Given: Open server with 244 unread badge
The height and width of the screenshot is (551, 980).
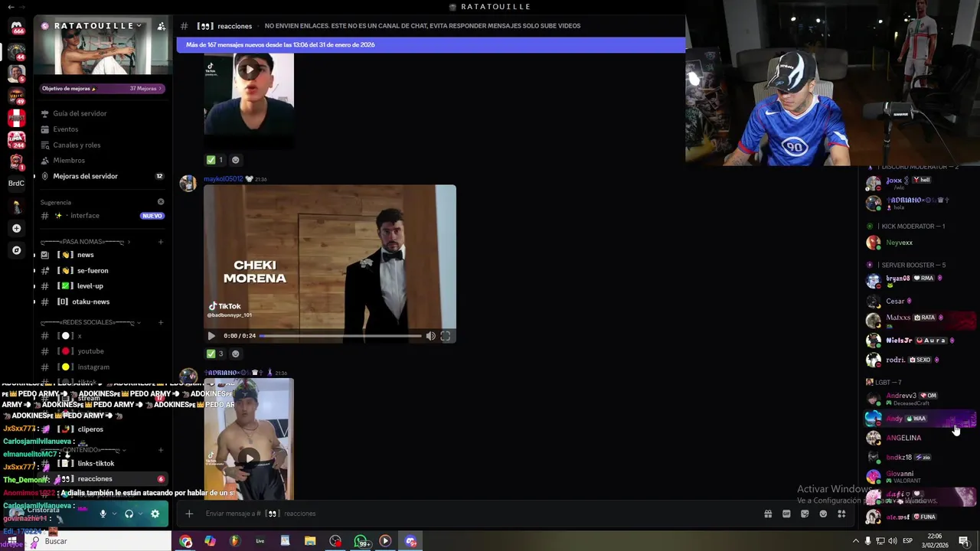Looking at the screenshot, I should pos(16,140).
